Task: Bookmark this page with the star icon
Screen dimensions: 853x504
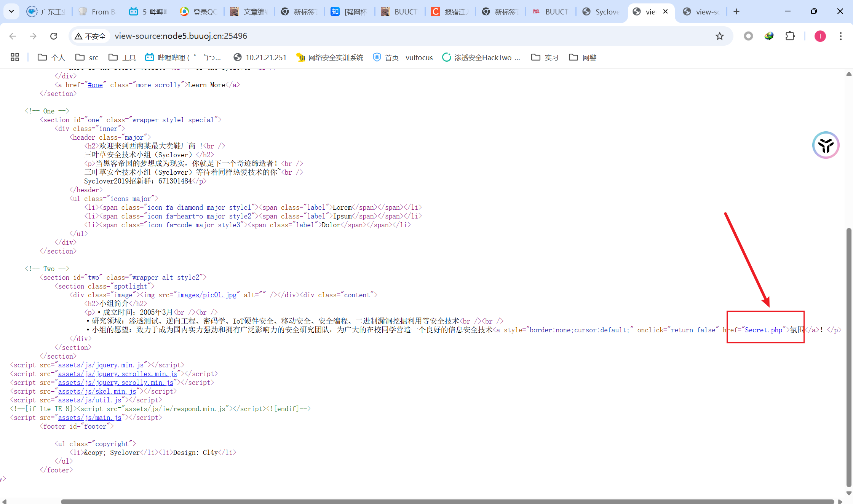Action: click(x=719, y=36)
